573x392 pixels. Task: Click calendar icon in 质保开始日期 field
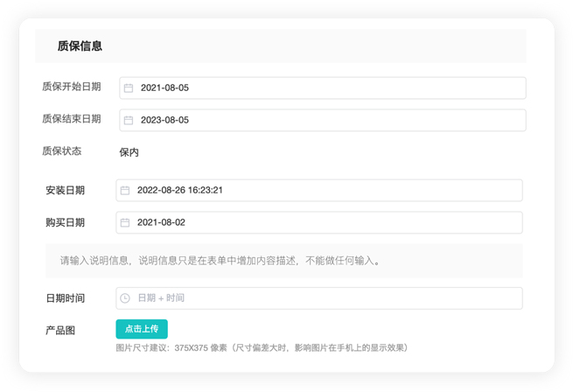[x=129, y=88]
